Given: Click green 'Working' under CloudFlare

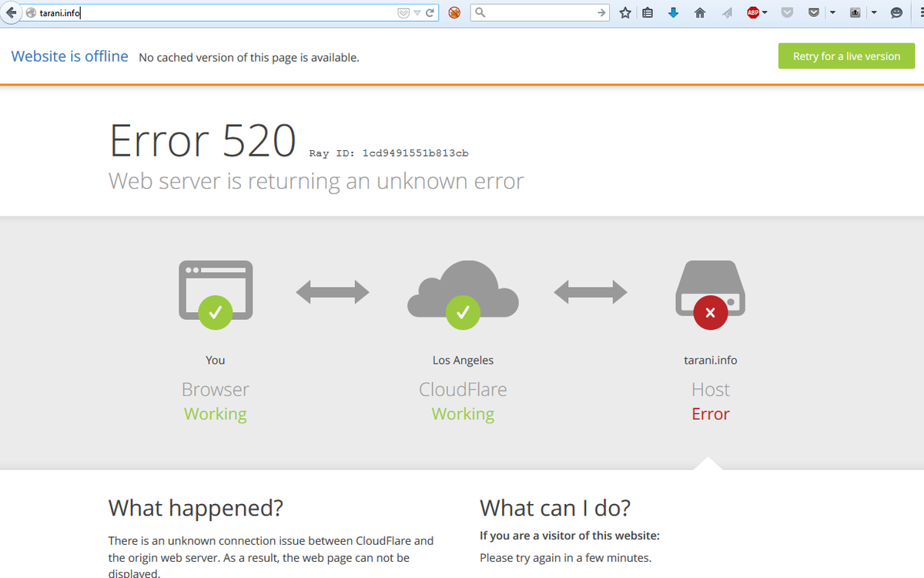Looking at the screenshot, I should pyautogui.click(x=463, y=414).
